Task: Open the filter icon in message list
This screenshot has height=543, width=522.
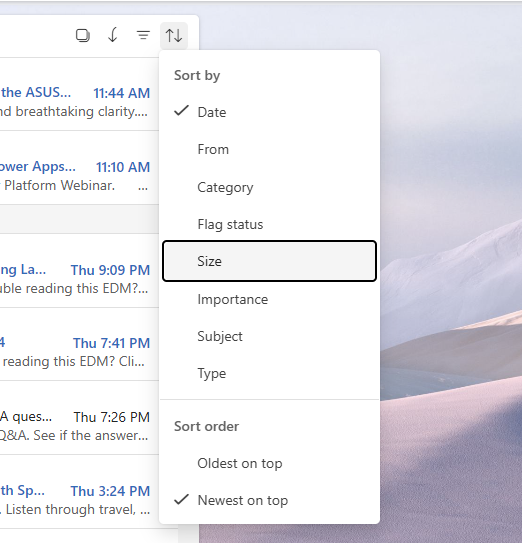Action: coord(143,35)
